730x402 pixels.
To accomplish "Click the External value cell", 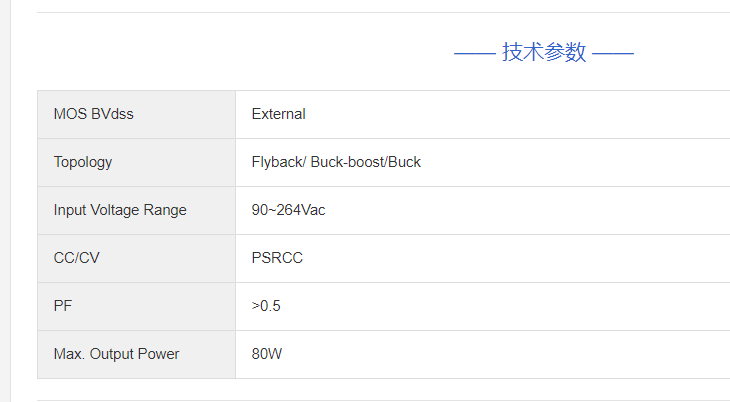I will [x=278, y=114].
